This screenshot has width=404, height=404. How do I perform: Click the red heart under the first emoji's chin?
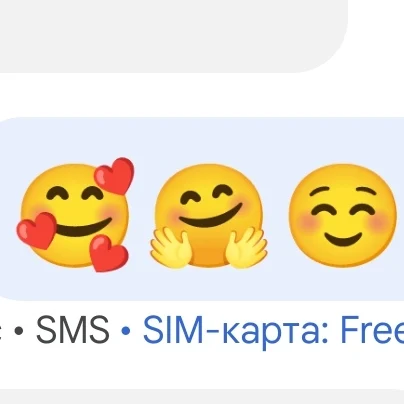pos(108,253)
